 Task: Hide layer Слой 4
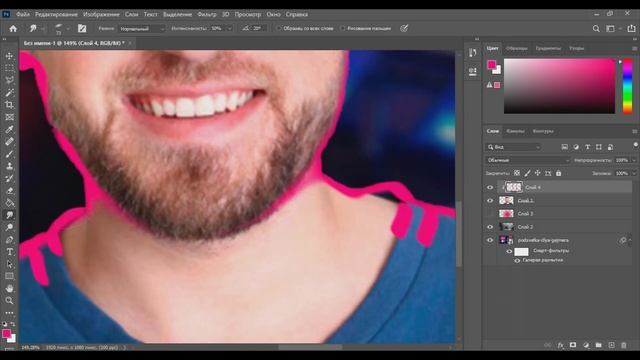(x=490, y=187)
